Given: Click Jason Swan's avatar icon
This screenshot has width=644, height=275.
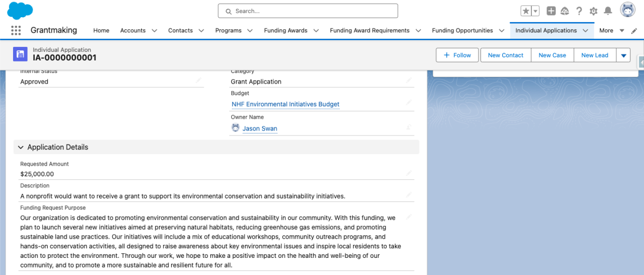Looking at the screenshot, I should pos(235,128).
